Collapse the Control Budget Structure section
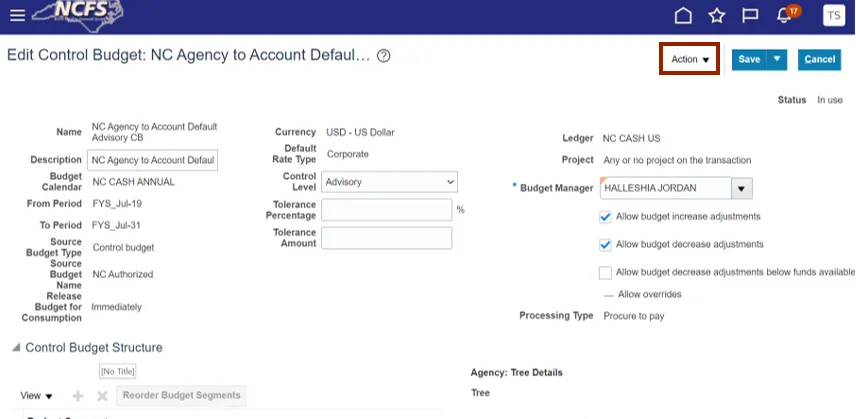The height and width of the screenshot is (419, 856). 15,348
